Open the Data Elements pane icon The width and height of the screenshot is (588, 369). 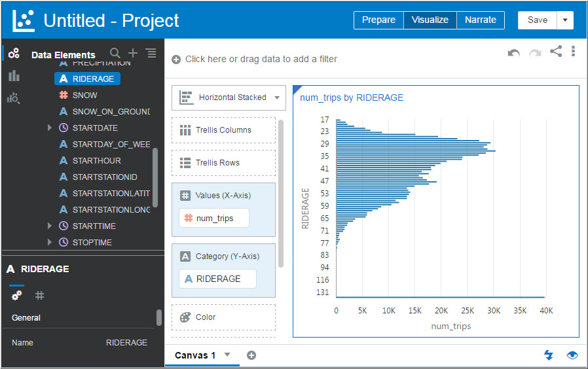click(x=14, y=54)
